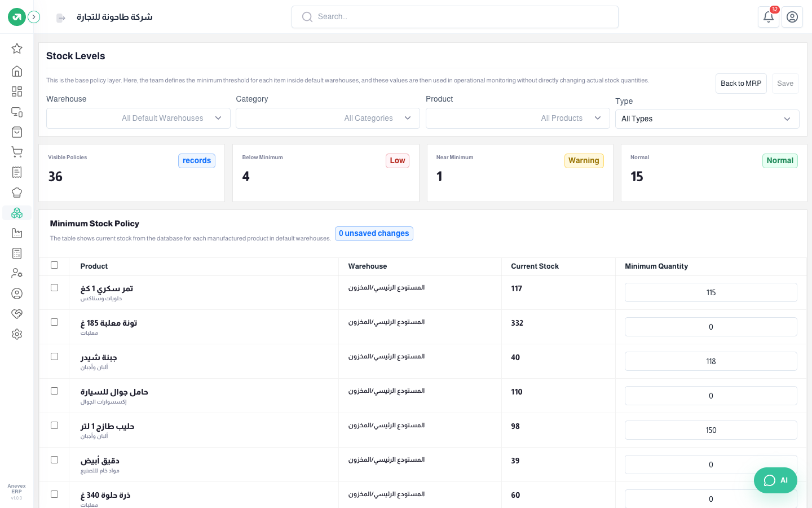Click the Normal badge on Normal card
812x508 pixels.
(x=780, y=161)
